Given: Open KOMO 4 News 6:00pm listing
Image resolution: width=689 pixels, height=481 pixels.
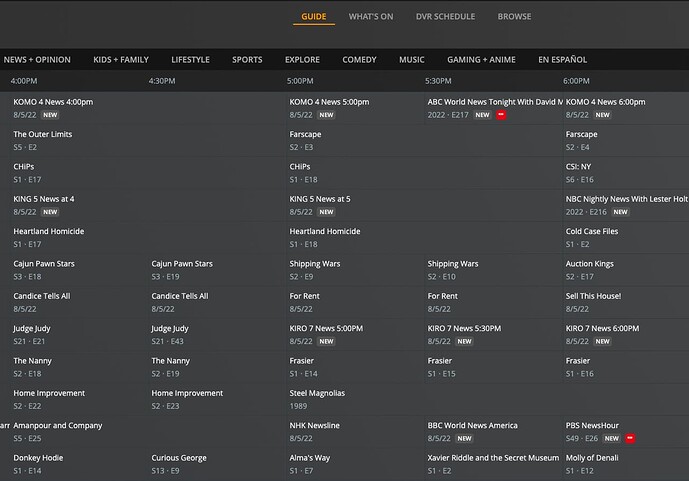Looking at the screenshot, I should pos(626,108).
